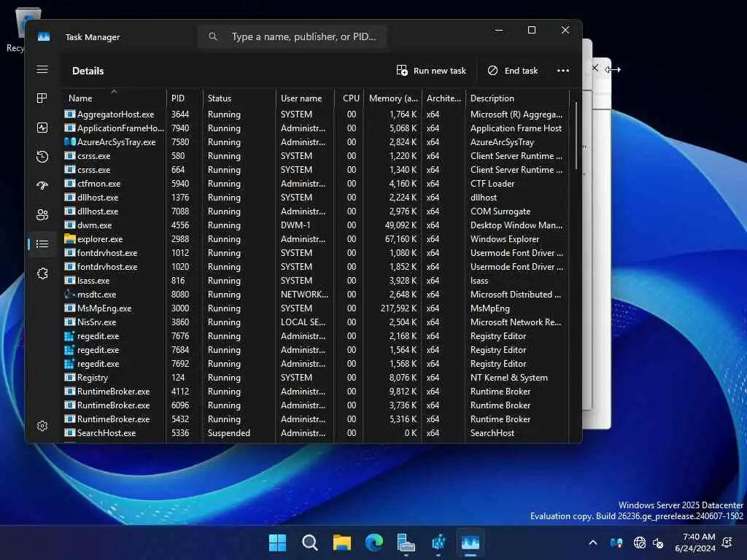Screen dimensions: 747x560
Task: Open the muted volume tray icon
Action: point(659,542)
